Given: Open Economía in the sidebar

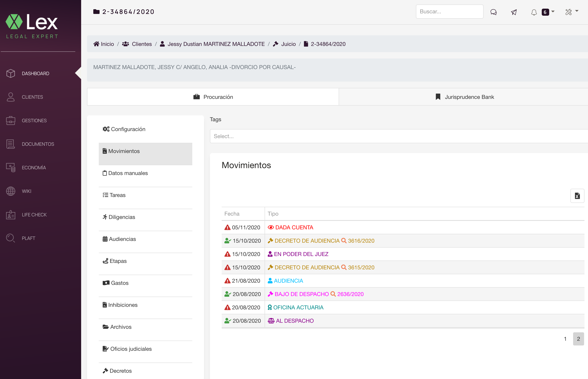Looking at the screenshot, I should point(34,168).
